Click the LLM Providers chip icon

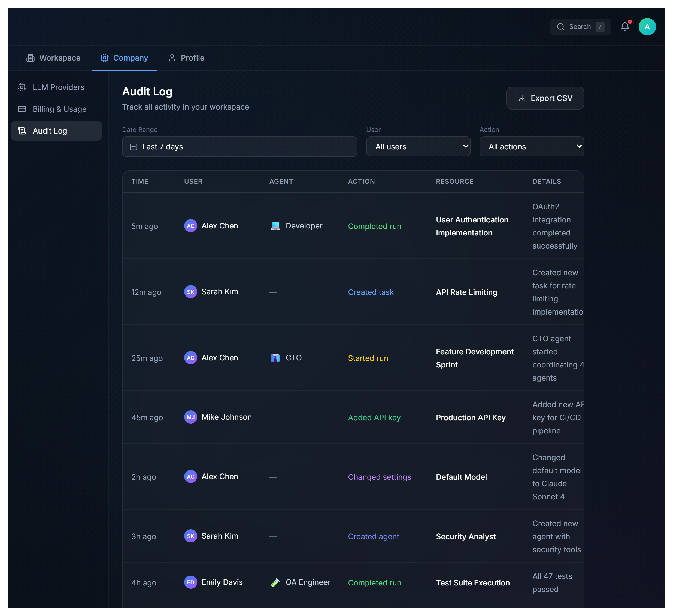tap(22, 87)
